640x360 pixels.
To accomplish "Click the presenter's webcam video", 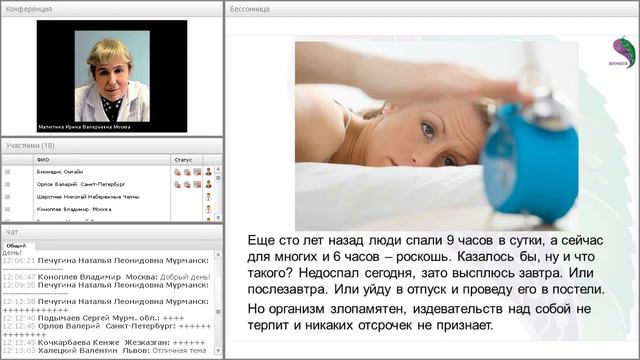I will coord(112,76).
